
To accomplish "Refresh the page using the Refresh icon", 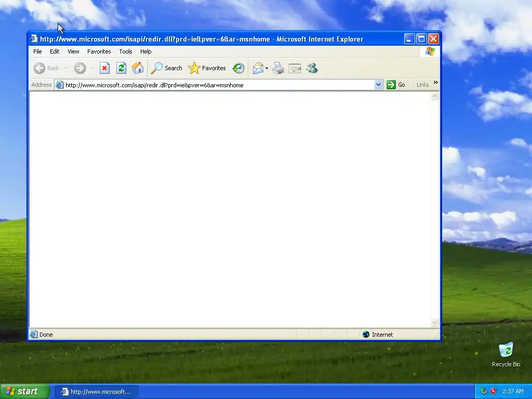I will [x=121, y=68].
